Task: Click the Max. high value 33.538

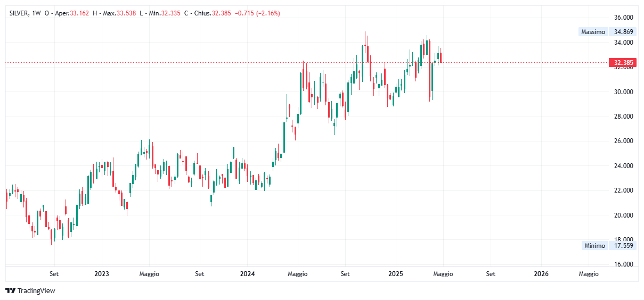Action: (x=125, y=13)
